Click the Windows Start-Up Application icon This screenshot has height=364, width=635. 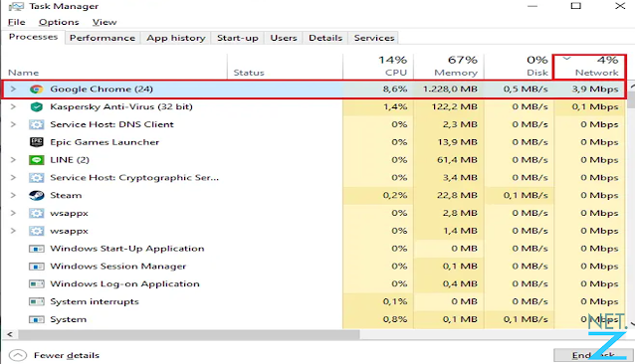click(x=37, y=249)
